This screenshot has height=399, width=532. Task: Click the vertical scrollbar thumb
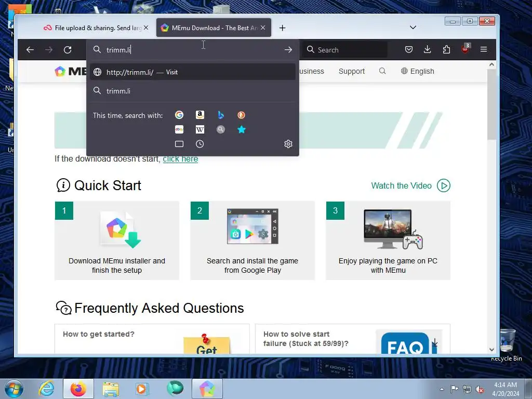(491, 104)
